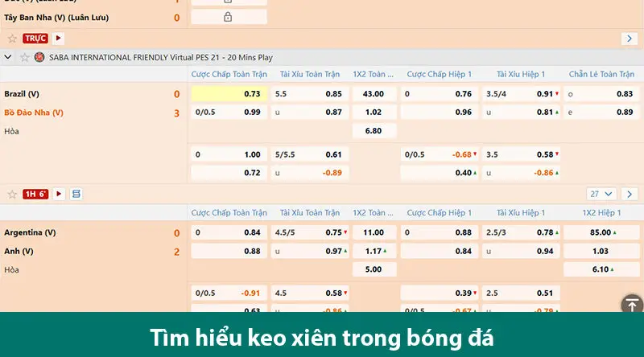Click the Bồ Đào Nha (V) team name
Screen dimensions: 644x357
click(34, 113)
